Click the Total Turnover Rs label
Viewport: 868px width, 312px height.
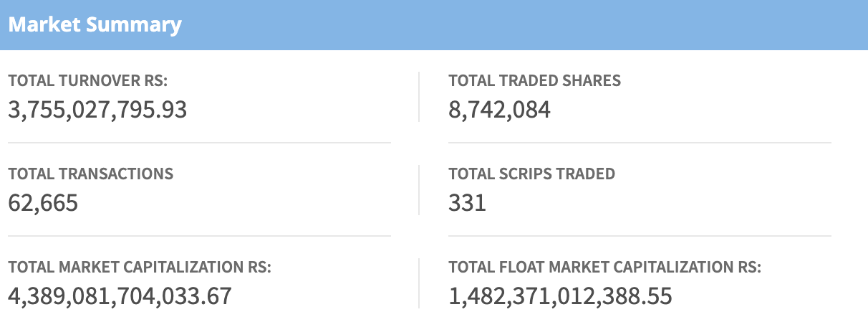(x=89, y=81)
